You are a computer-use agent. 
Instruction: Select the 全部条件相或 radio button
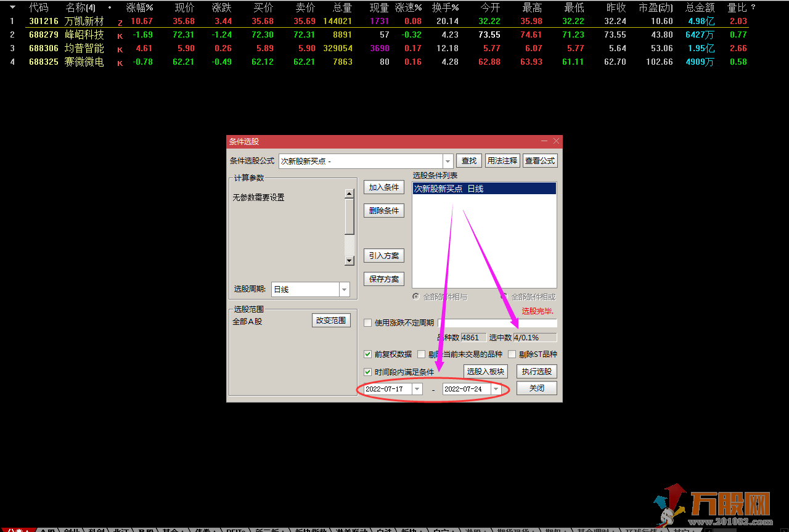pyautogui.click(x=504, y=297)
